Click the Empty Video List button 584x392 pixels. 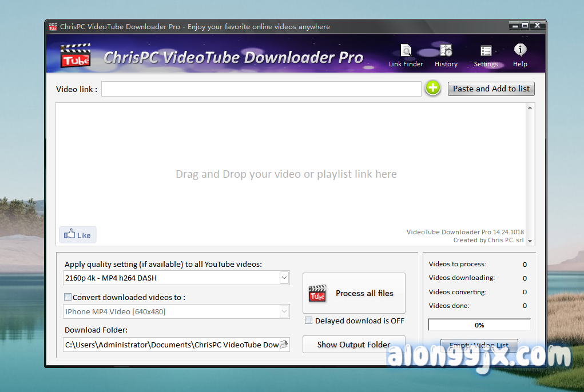479,345
